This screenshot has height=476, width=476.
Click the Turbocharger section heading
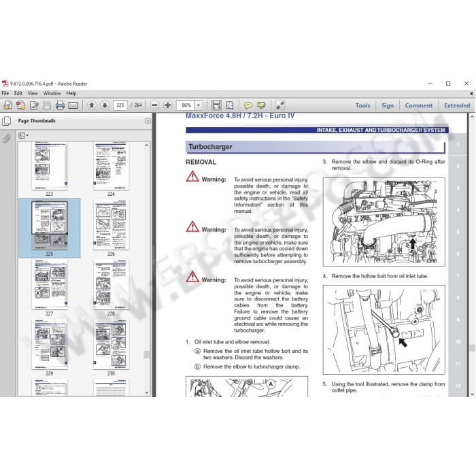pos(210,147)
